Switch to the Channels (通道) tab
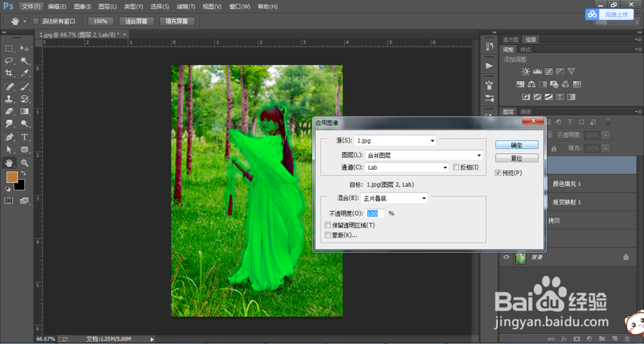 (x=526, y=111)
